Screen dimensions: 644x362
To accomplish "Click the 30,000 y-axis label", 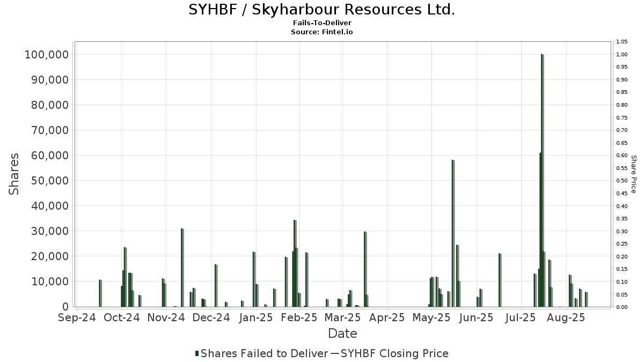I will coord(49,231).
